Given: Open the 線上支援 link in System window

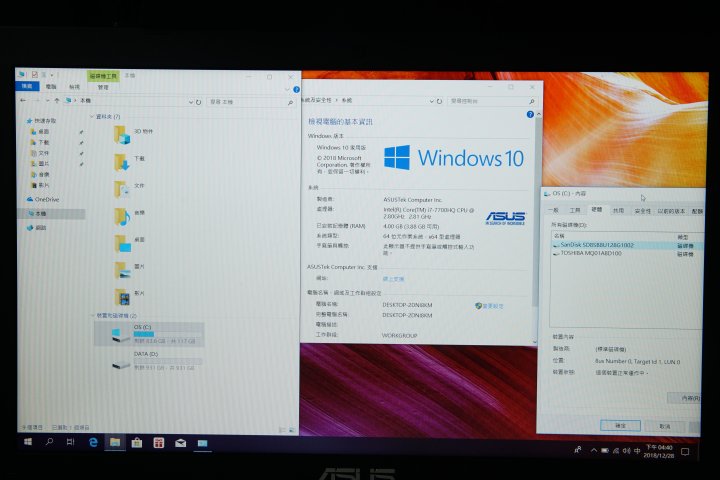Looking at the screenshot, I should [x=393, y=279].
